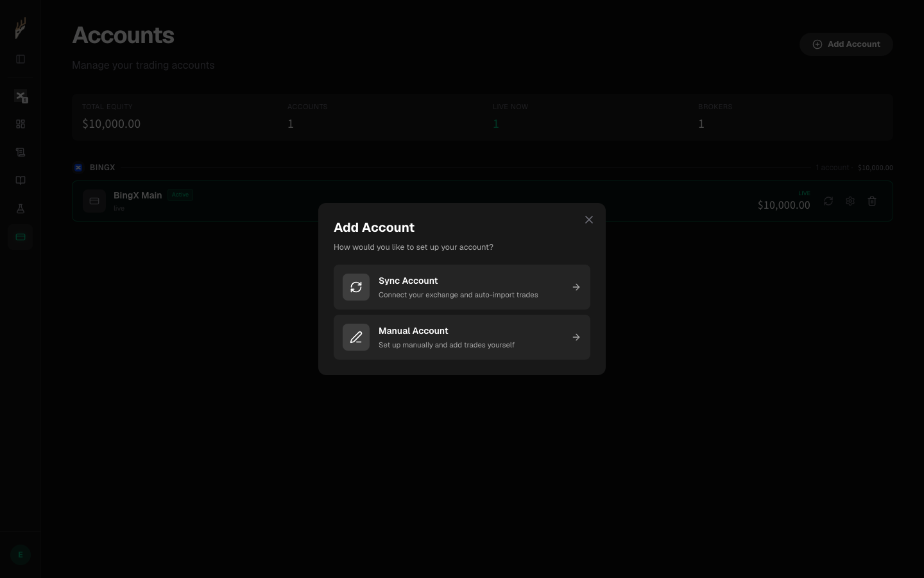Choose the Manual Account option
924x578 pixels.
[x=462, y=337]
